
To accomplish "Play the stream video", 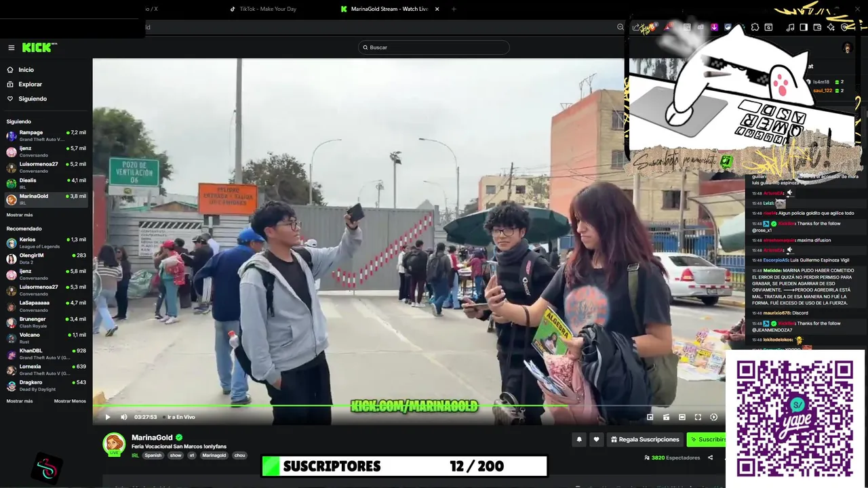I will [107, 417].
